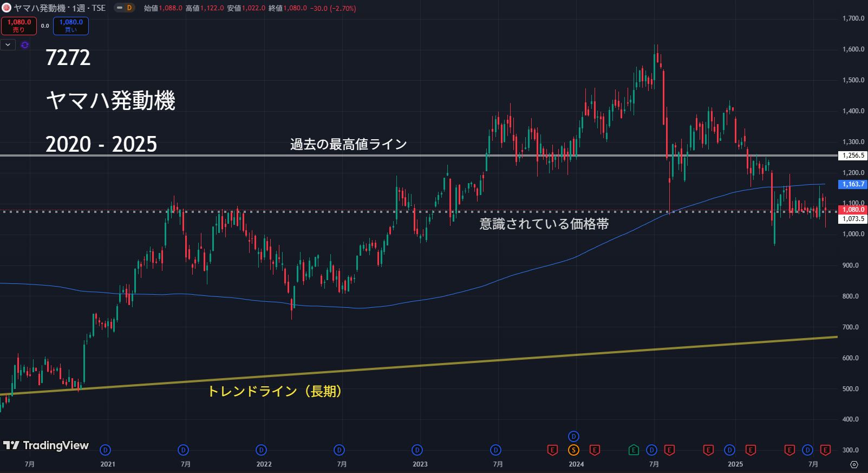Click red earnings marker right of 2025 dividend marker
This screenshot has width=868, height=473.
[750, 450]
